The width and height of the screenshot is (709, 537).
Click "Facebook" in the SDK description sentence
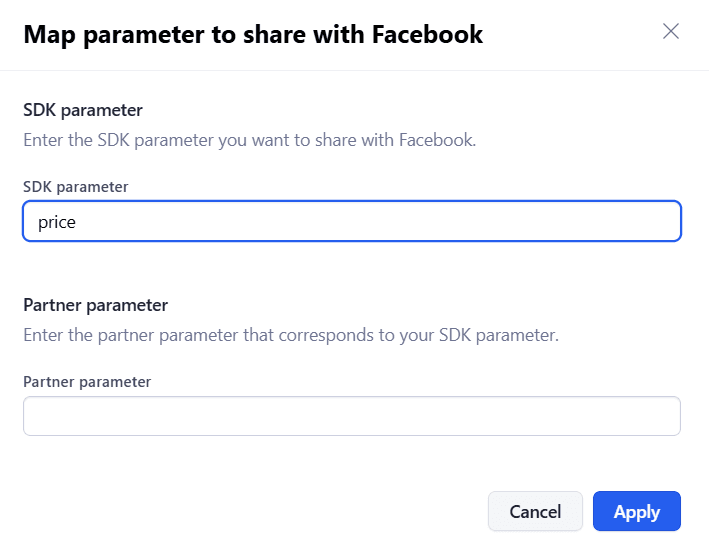pos(437,139)
